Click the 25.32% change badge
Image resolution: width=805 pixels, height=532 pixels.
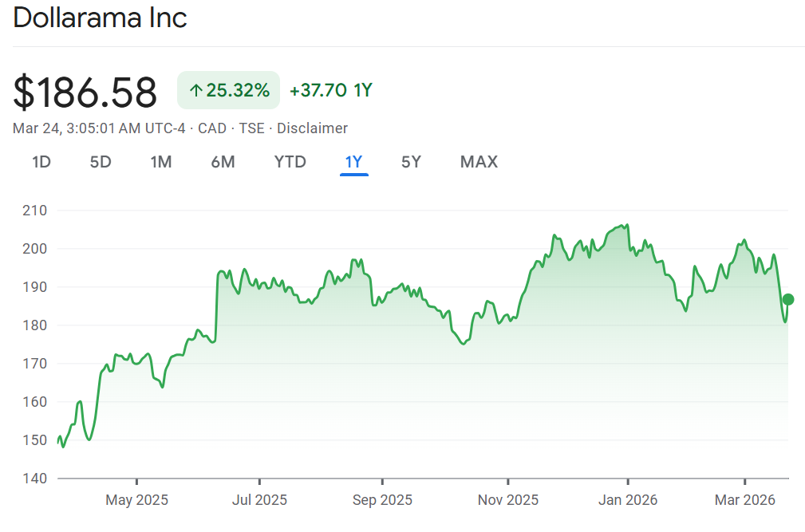click(229, 91)
